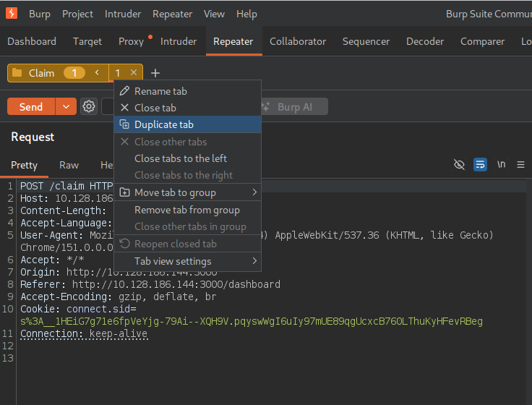Switch to the Collaborator tab
The width and height of the screenshot is (532, 405).
[x=298, y=41]
